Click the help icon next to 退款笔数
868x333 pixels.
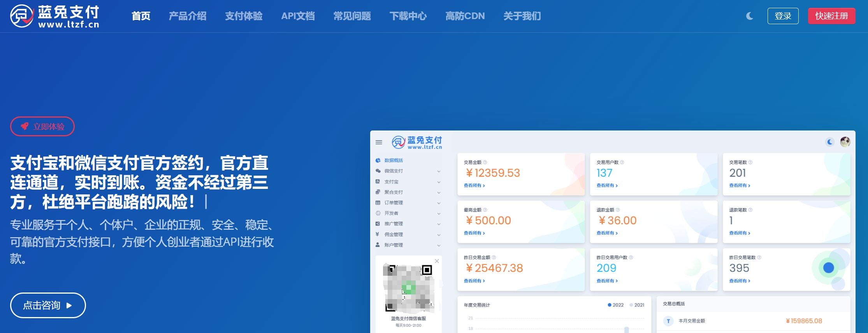(750, 210)
